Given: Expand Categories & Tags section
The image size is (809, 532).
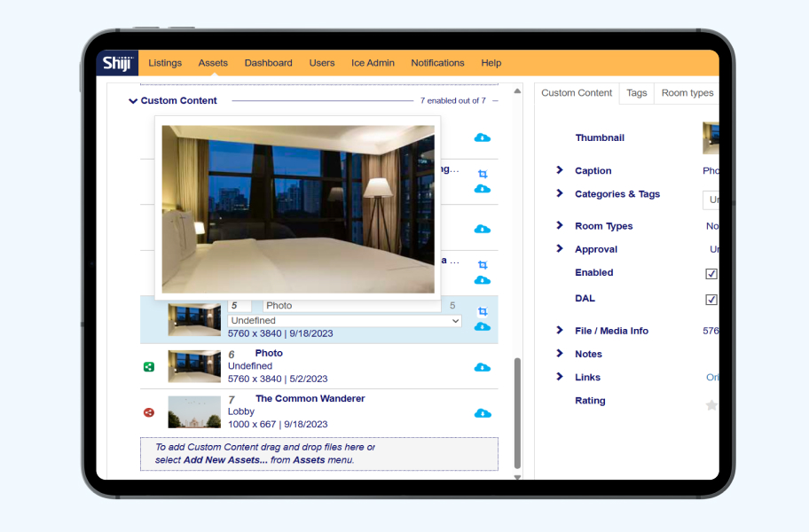Looking at the screenshot, I should [560, 193].
